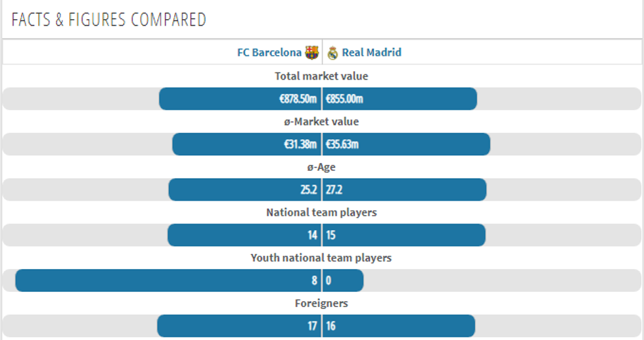Open the Real Madrid team link
Screen dimensions: 644x340
pyautogui.click(x=371, y=53)
